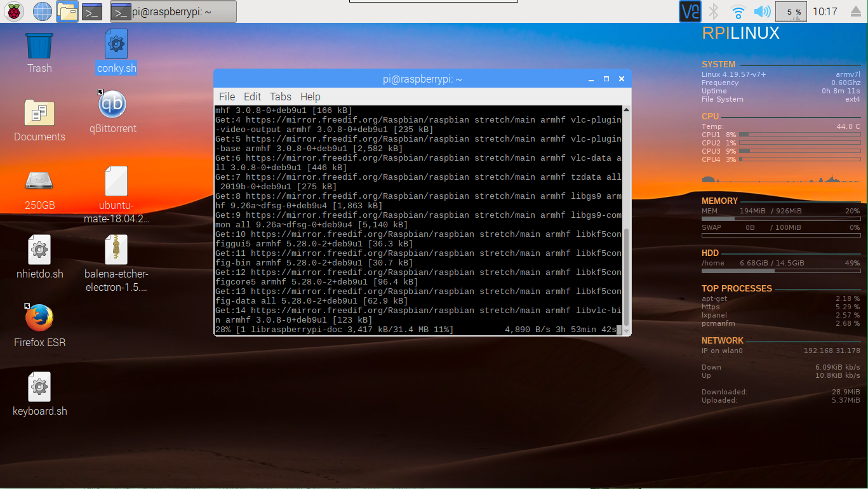Click the terminal scrollbar down arrow
This screenshot has height=489, width=868.
[627, 331]
